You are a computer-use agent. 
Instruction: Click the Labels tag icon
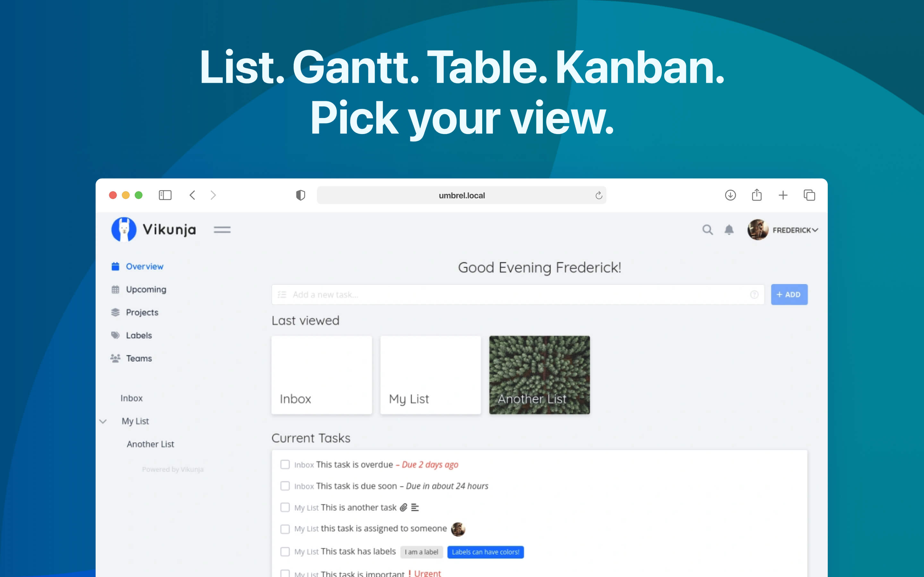click(115, 335)
